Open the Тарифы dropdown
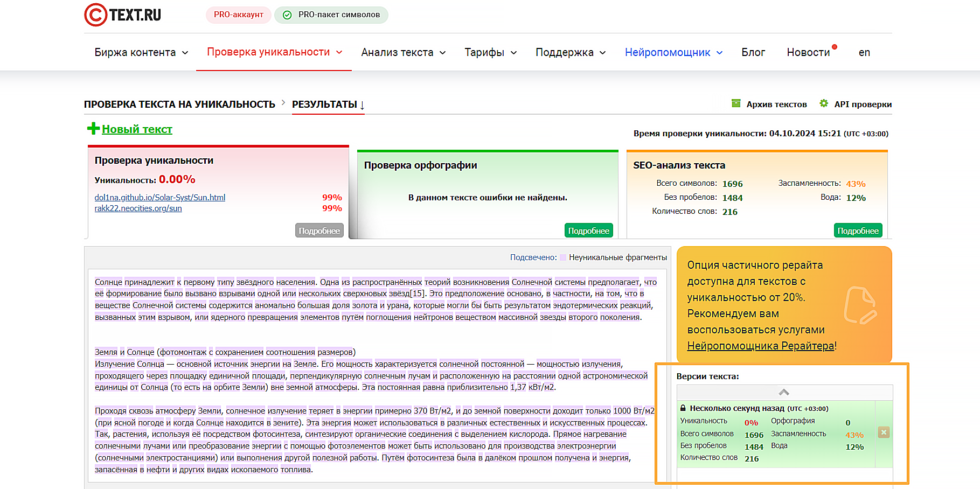Screen dimensions: 980x489 point(491,52)
